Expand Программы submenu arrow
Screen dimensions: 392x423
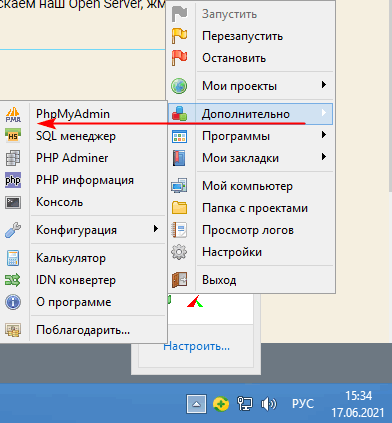click(x=323, y=135)
